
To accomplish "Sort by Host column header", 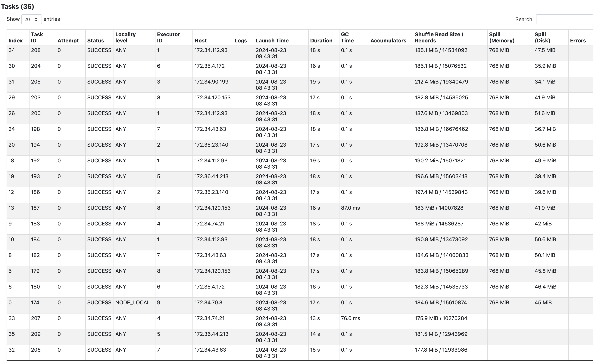I will click(200, 41).
